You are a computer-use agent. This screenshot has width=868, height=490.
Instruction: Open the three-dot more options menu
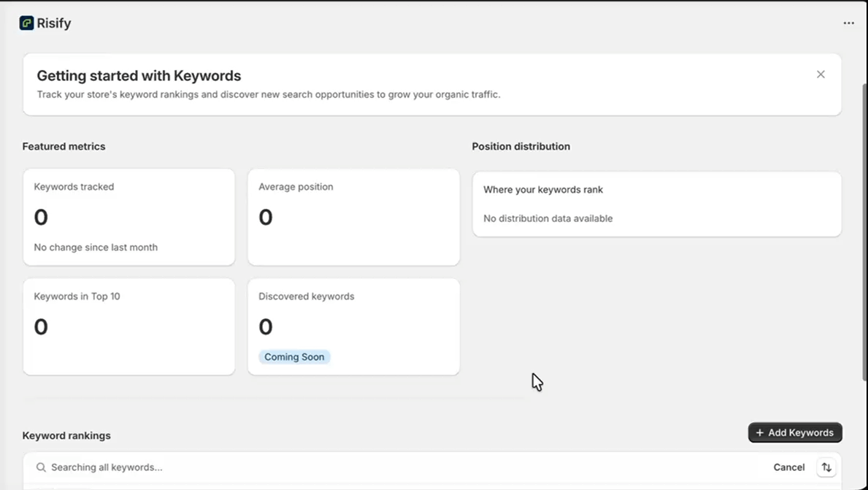[x=848, y=23]
